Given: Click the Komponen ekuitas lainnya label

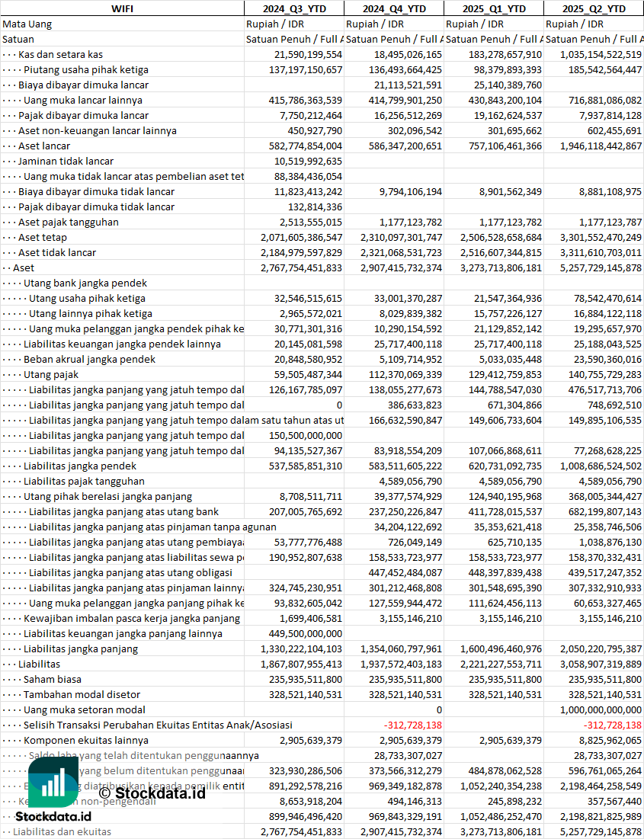Looking at the screenshot, I should [x=86, y=741].
